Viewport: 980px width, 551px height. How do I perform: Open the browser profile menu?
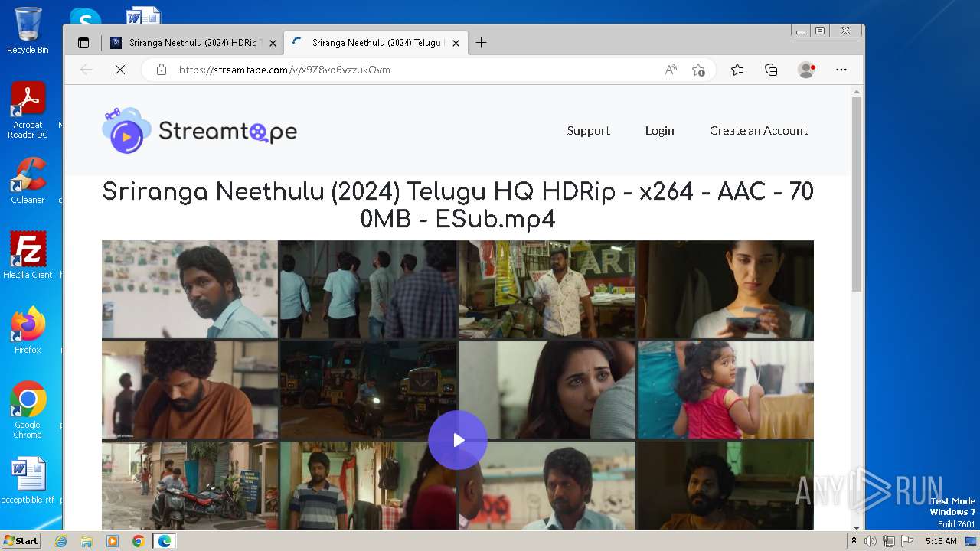point(806,70)
